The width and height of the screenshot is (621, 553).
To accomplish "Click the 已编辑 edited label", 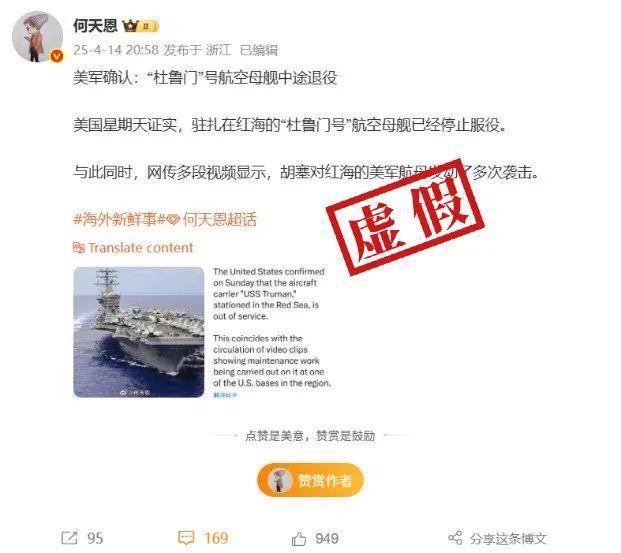I will 259,50.
